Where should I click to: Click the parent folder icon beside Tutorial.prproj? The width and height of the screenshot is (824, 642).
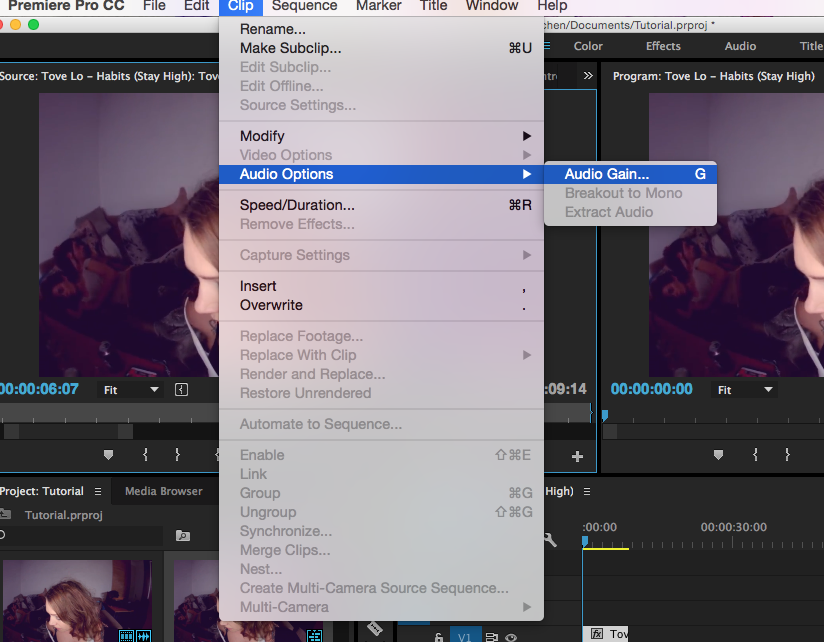(5, 514)
